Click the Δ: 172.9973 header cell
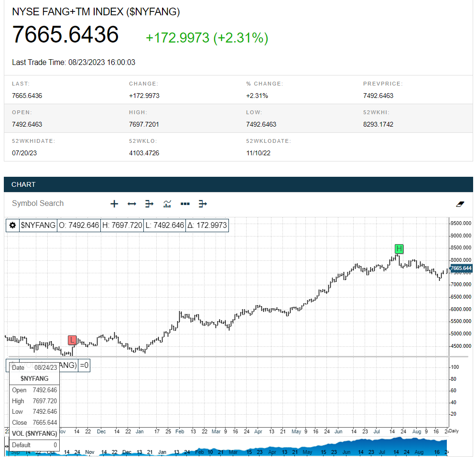The image size is (476, 462). click(207, 225)
